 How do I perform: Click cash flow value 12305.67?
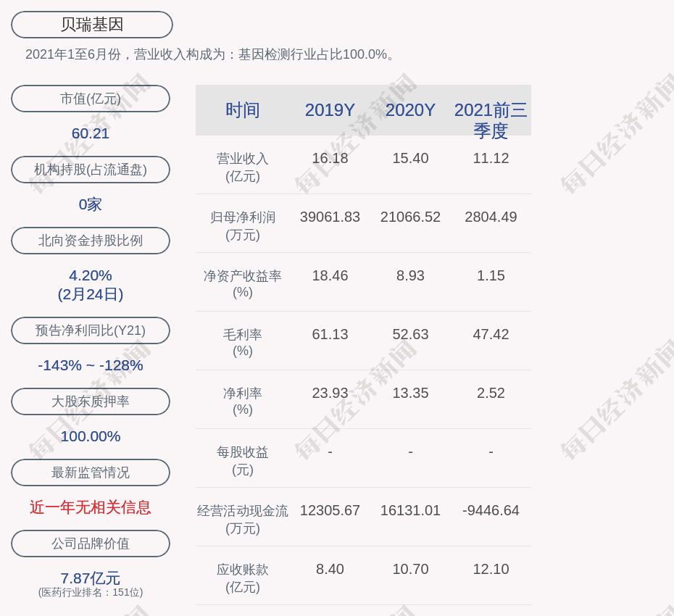[330, 510]
